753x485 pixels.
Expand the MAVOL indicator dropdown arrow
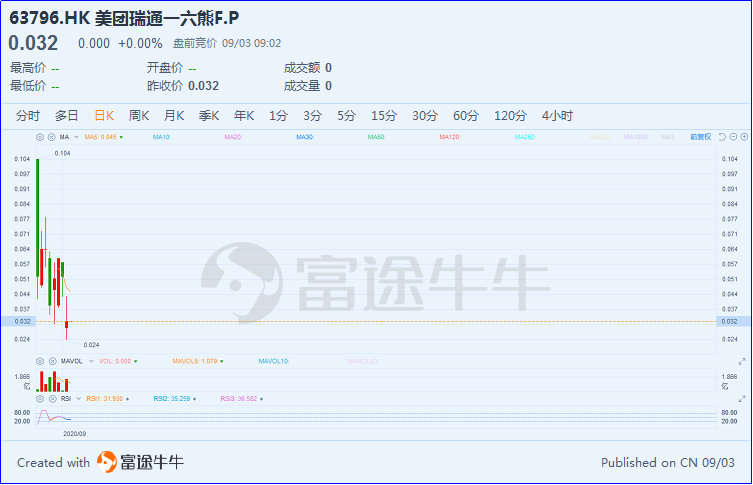point(91,361)
